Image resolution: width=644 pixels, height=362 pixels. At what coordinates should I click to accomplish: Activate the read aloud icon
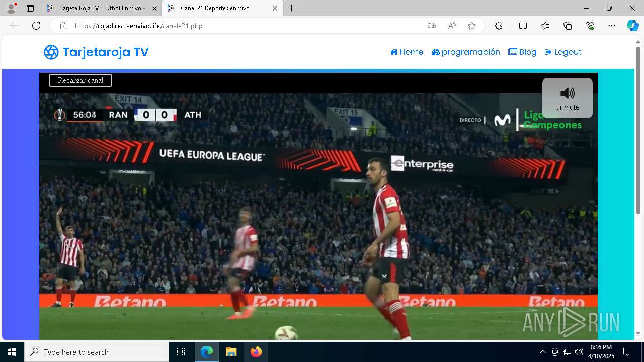tap(452, 26)
